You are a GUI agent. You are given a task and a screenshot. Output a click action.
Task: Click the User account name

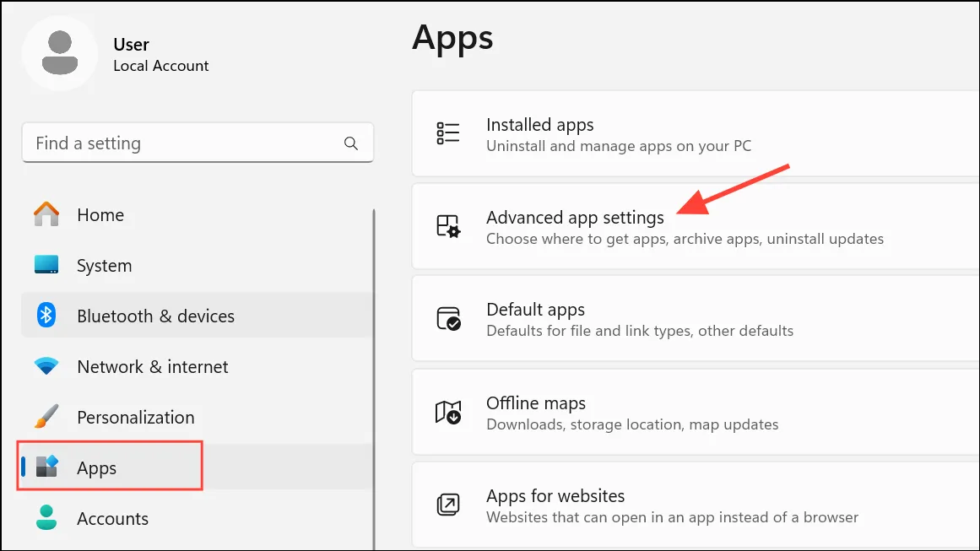[x=131, y=45]
